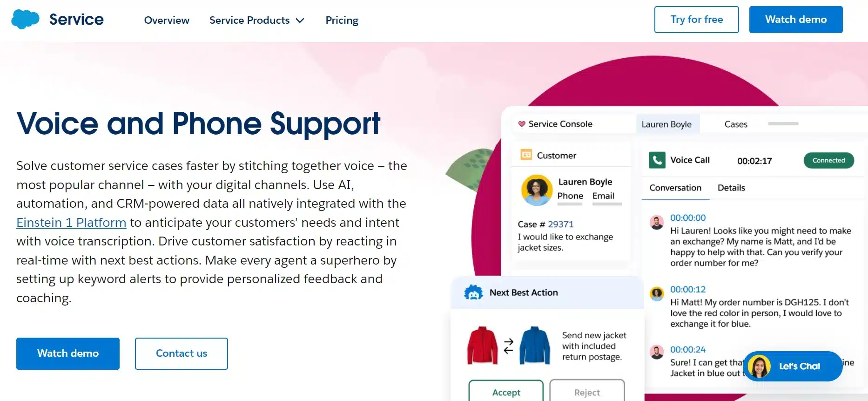This screenshot has height=401, width=868.
Task: Click the heart icon beside Service Console
Action: click(x=522, y=123)
